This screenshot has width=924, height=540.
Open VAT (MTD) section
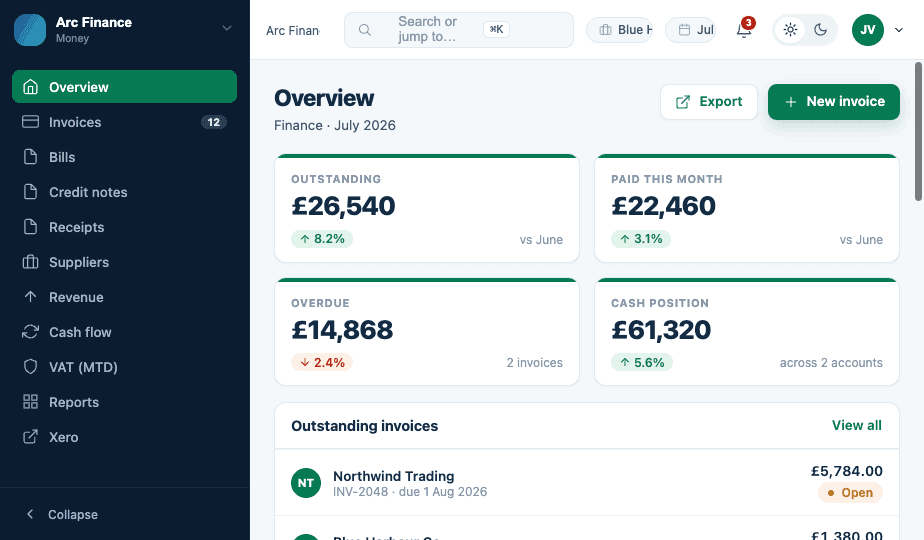(124, 367)
